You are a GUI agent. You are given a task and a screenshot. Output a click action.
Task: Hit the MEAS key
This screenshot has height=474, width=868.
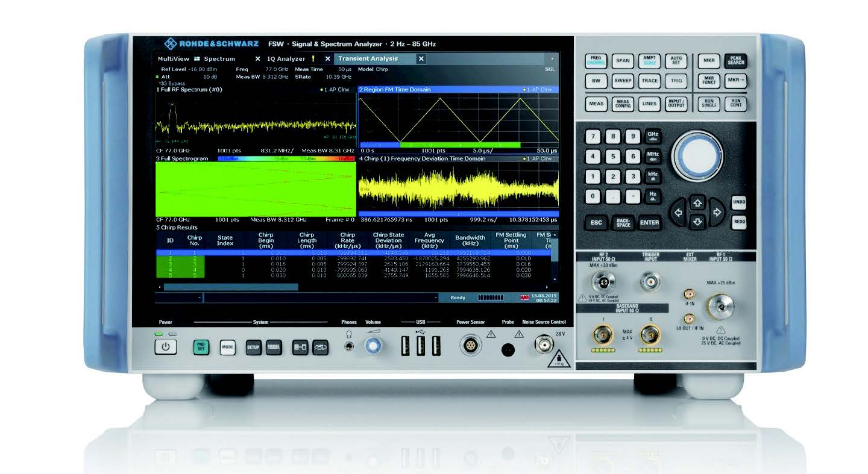[x=596, y=104]
